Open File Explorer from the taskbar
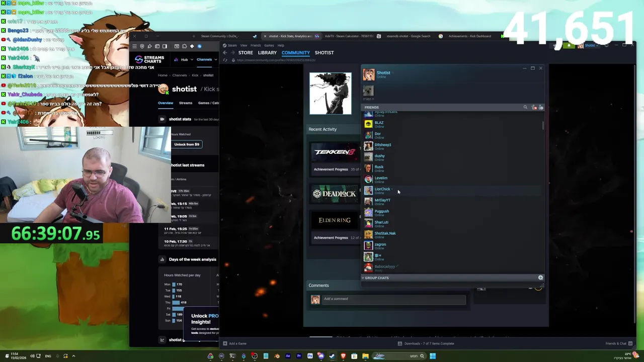 pyautogui.click(x=365, y=356)
